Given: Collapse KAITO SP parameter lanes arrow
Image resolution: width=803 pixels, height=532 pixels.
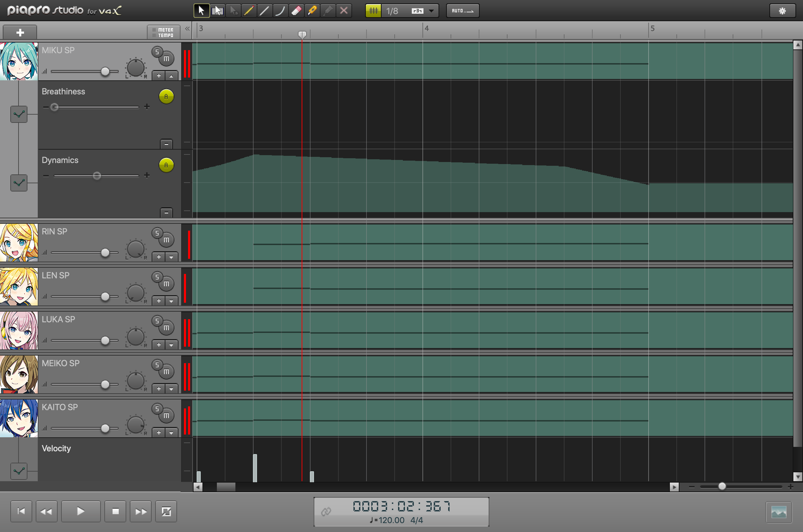Looking at the screenshot, I should tap(171, 433).
